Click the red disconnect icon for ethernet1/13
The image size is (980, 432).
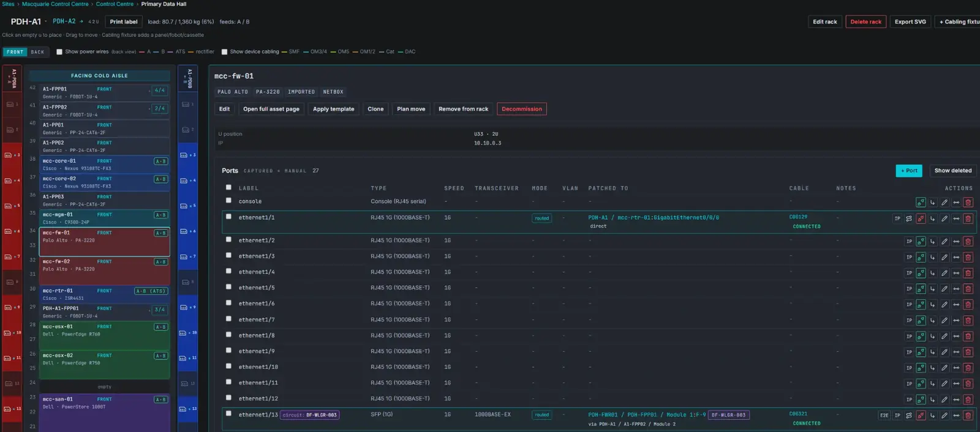tap(921, 415)
